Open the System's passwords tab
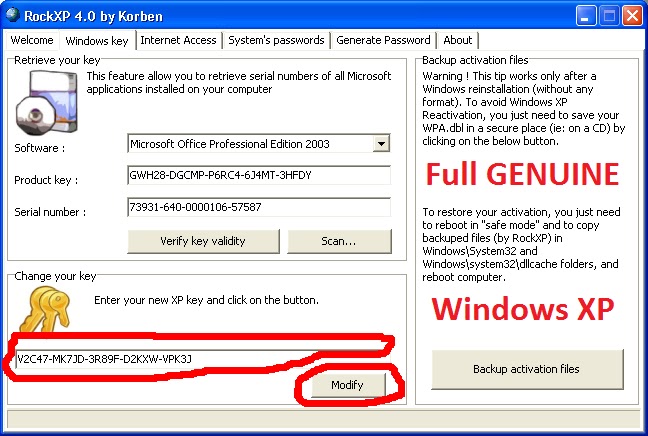The height and width of the screenshot is (436, 648). 276,40
